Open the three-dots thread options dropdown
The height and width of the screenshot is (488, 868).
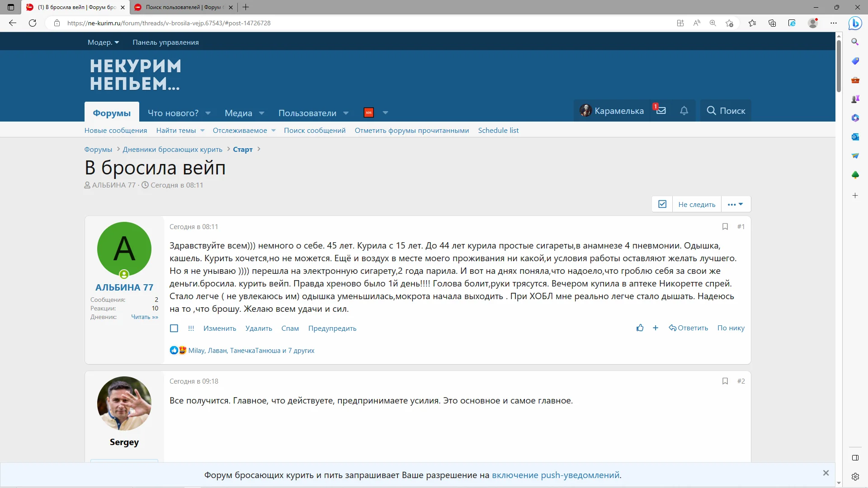click(736, 204)
